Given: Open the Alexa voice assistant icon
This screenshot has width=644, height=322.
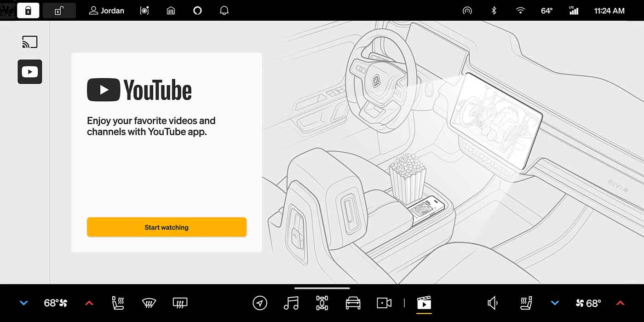Looking at the screenshot, I should (x=197, y=11).
